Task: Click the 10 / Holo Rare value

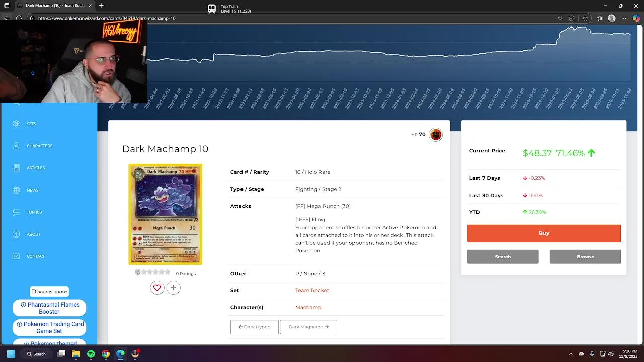Action: 313,172
